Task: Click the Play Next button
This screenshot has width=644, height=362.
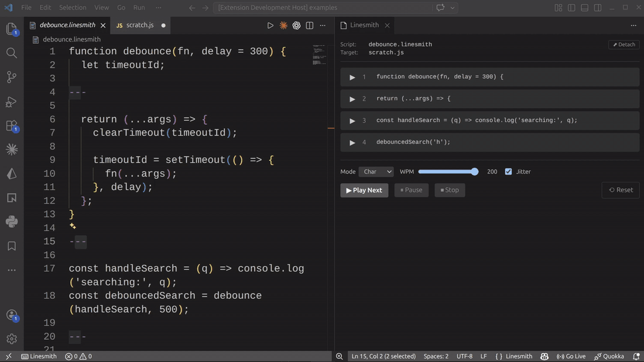Action: (x=364, y=190)
